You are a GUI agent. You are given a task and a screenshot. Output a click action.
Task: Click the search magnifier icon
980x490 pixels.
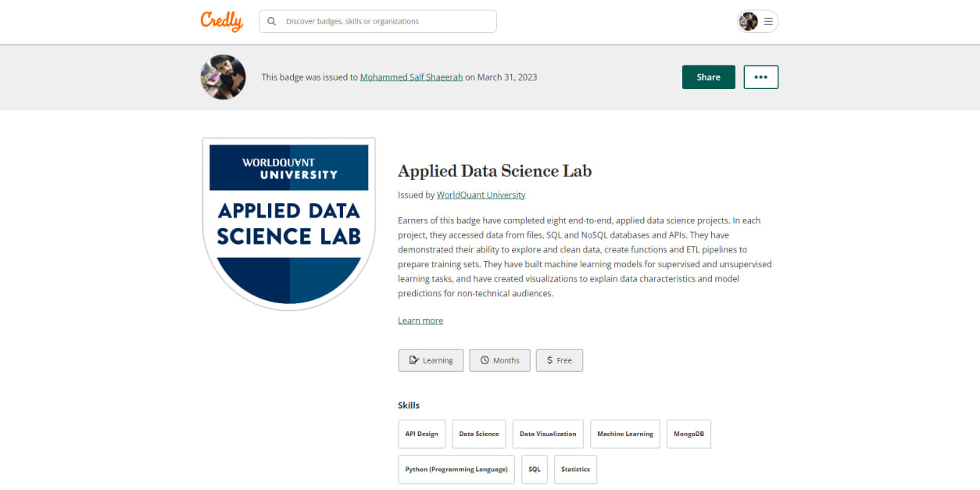pos(272,22)
